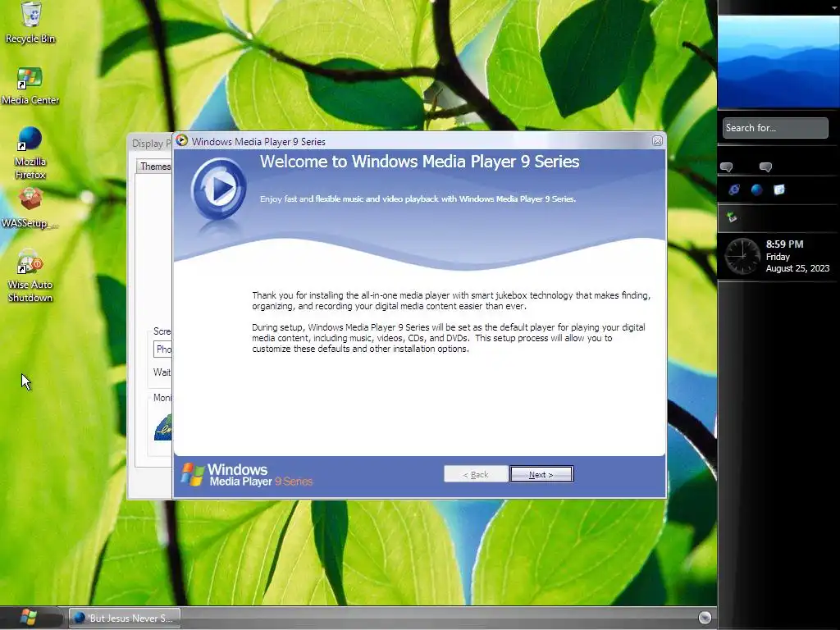Image resolution: width=840 pixels, height=630 pixels.
Task: Launch Internet Explorer from the sidebar quick launch
Action: point(734,189)
